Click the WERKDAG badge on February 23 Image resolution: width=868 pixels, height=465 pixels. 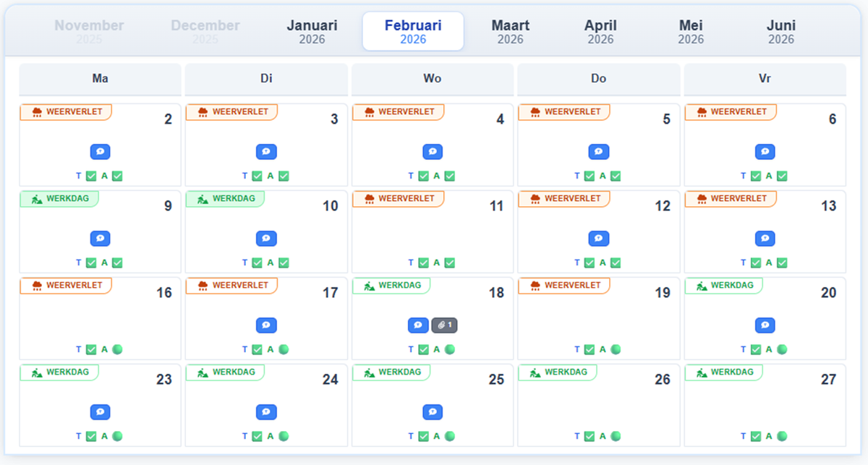coord(59,372)
